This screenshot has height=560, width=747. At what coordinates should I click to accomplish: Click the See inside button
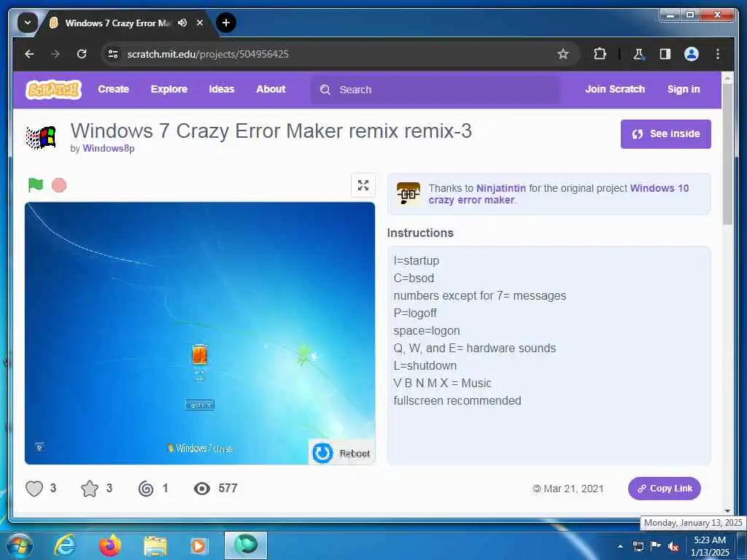pyautogui.click(x=665, y=134)
